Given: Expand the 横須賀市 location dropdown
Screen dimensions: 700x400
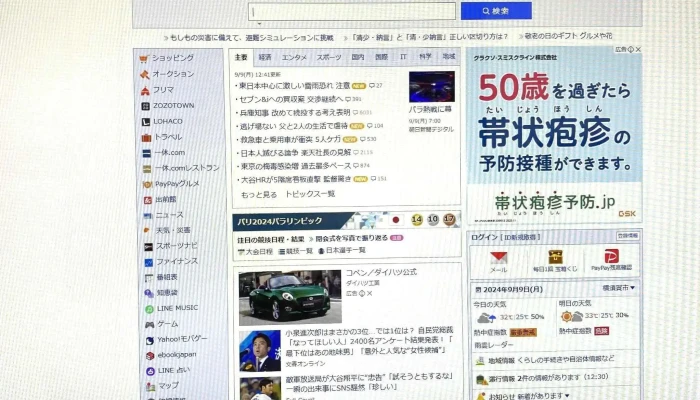Looking at the screenshot, I should coord(619,288).
